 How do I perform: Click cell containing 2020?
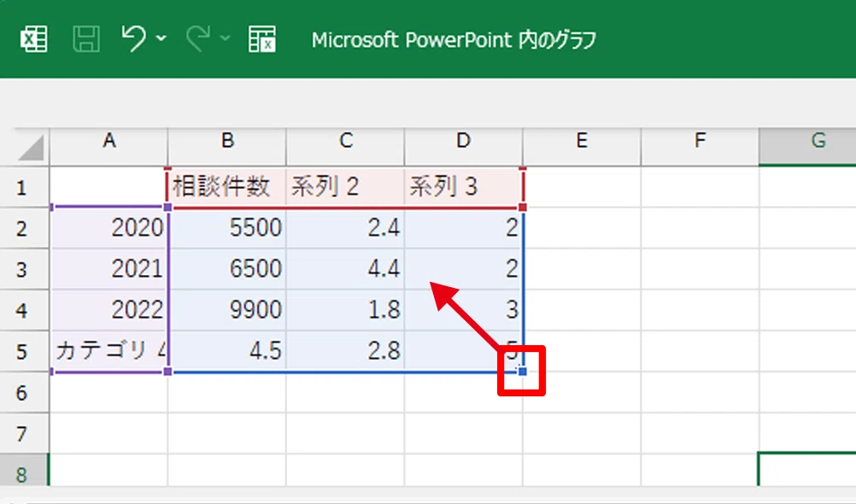point(108,228)
